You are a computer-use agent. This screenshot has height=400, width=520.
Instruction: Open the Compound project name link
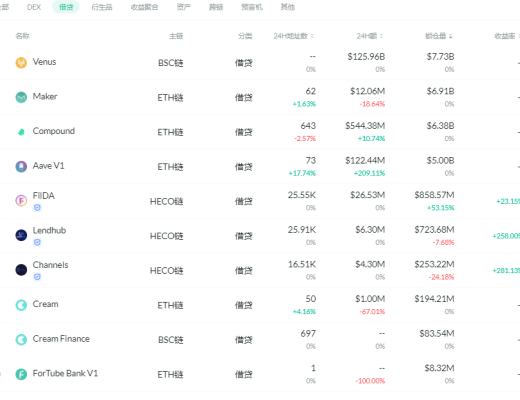[x=54, y=131]
